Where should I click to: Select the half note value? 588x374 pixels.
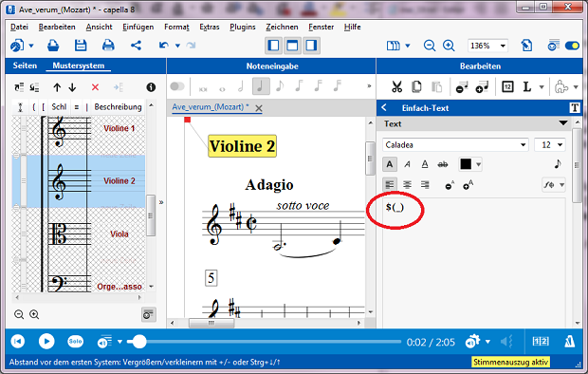click(241, 86)
